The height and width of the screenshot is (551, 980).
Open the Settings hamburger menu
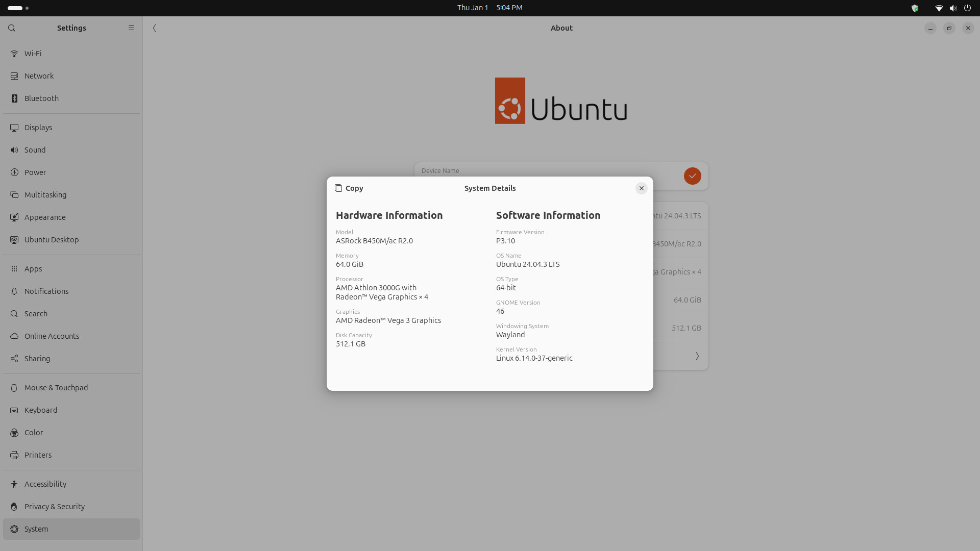pos(131,28)
